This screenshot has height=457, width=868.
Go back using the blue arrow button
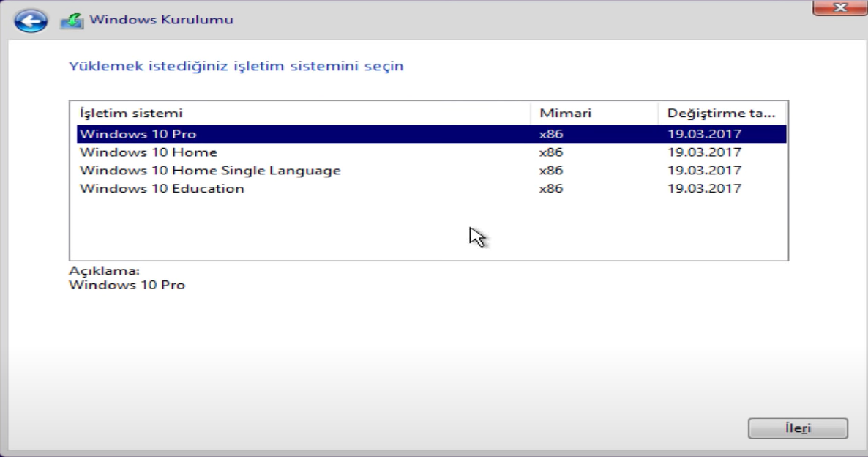point(31,21)
